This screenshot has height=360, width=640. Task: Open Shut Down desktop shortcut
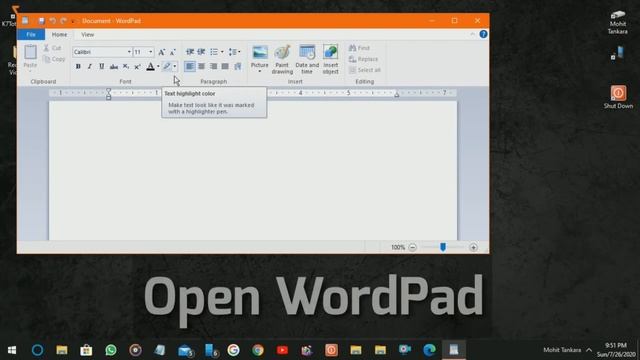(618, 97)
